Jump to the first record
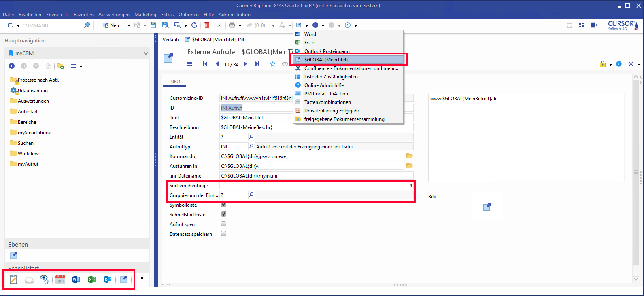644x296 pixels. click(205, 64)
